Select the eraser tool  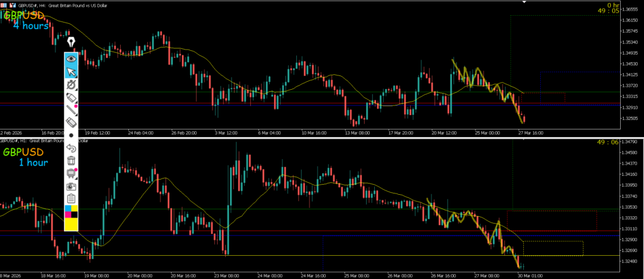tap(71, 123)
